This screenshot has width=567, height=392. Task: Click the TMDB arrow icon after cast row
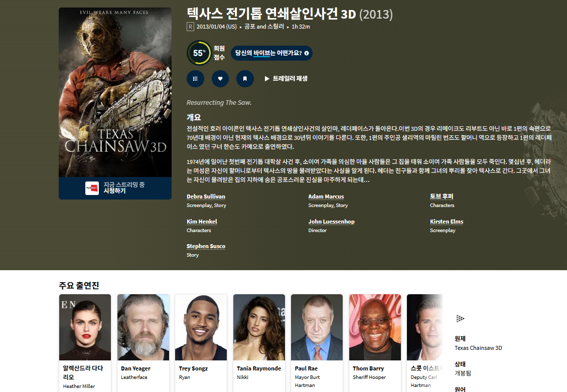tap(461, 318)
